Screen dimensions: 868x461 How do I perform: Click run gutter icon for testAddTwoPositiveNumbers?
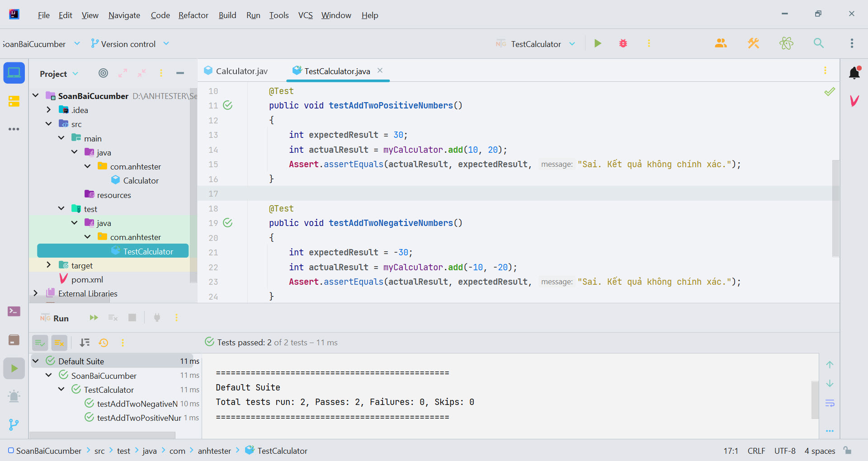228,105
